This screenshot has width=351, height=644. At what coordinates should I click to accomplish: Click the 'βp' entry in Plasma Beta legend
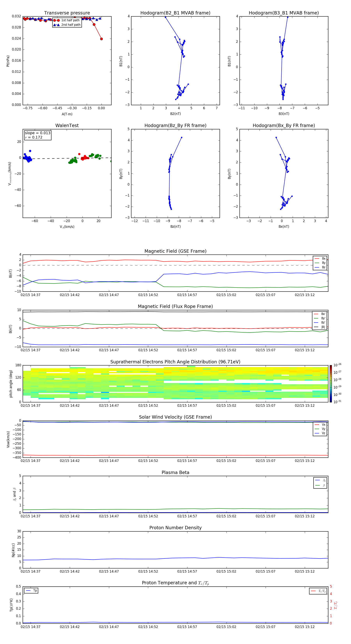pyautogui.click(x=320, y=480)
